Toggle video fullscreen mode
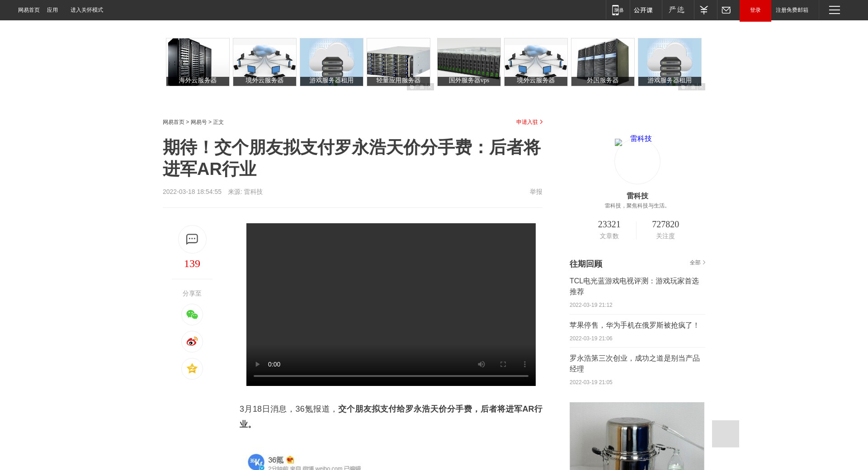This screenshot has height=470, width=868. coord(503,364)
